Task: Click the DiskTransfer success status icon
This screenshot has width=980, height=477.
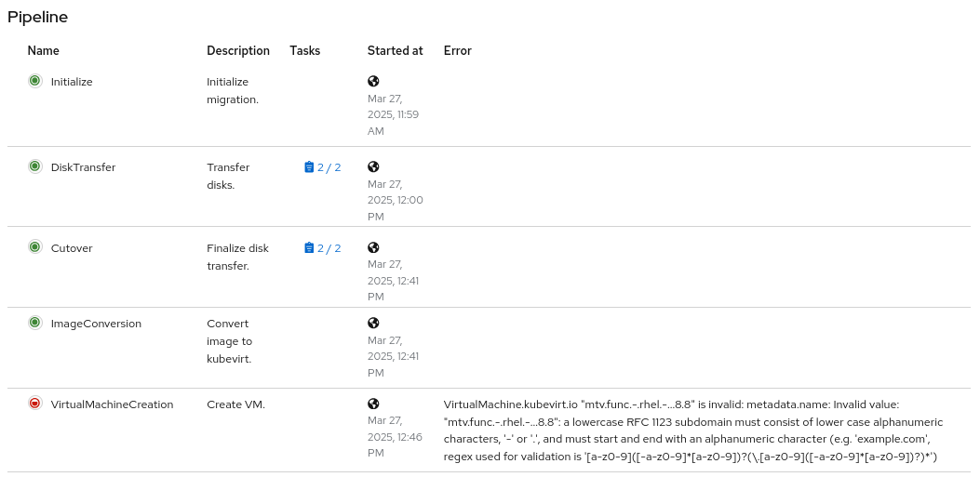Action: pyautogui.click(x=34, y=166)
